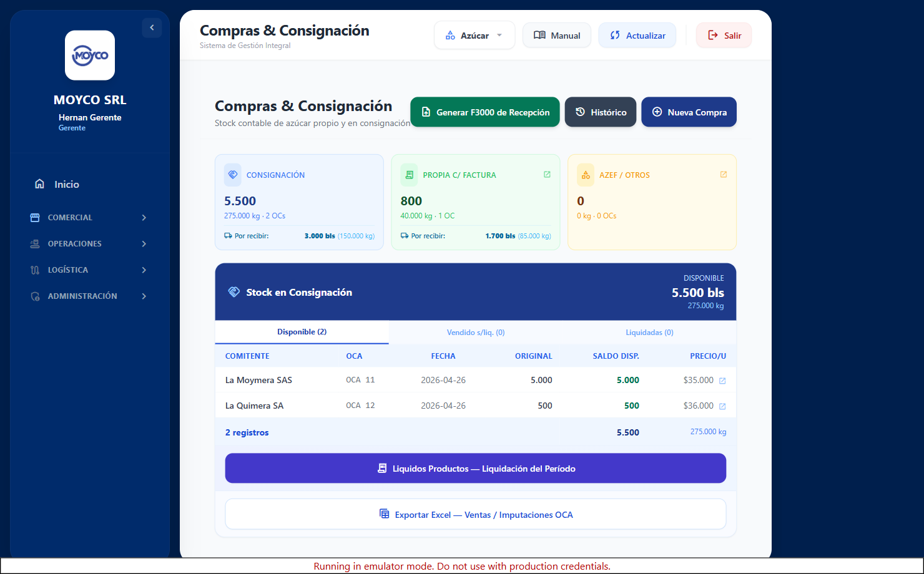Open Histórico
The height and width of the screenshot is (574, 924).
pyautogui.click(x=601, y=112)
